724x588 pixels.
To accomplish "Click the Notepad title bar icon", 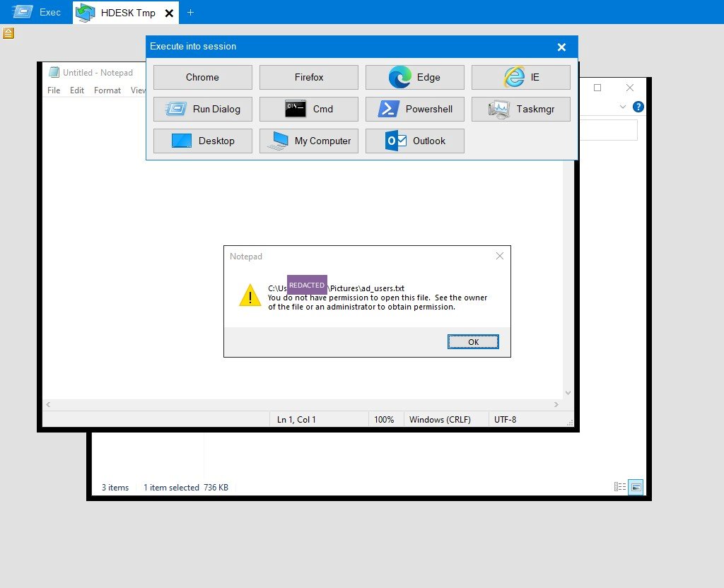I will click(54, 73).
